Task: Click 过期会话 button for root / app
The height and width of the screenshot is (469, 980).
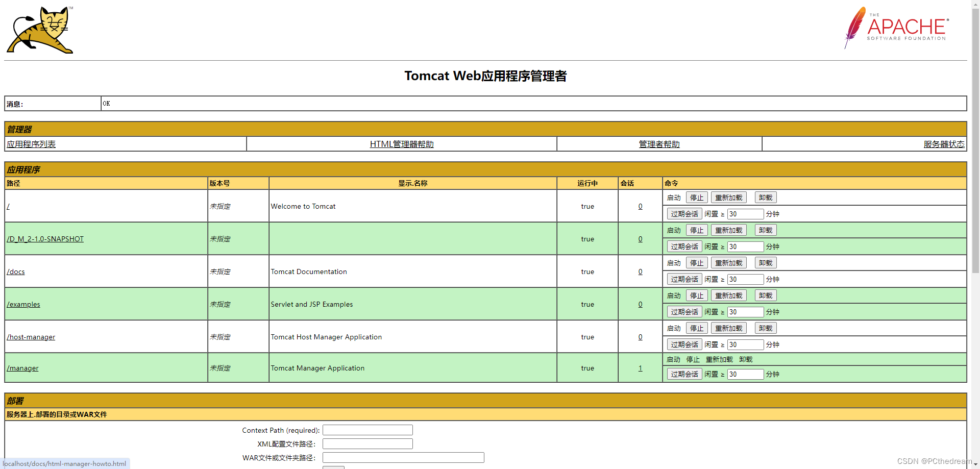Action: point(684,214)
